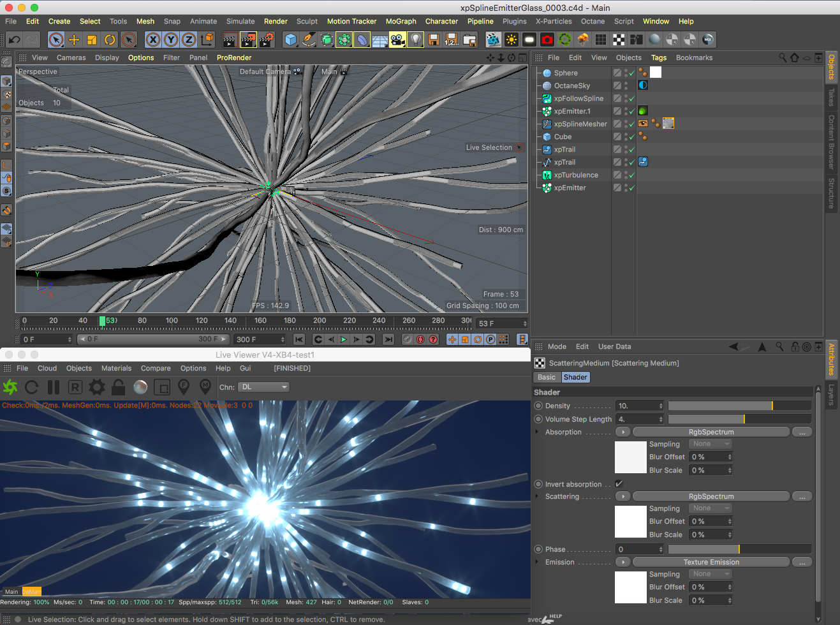This screenshot has width=840, height=625.
Task: Click the Live Viewer lock icon
Action: pyautogui.click(x=118, y=387)
